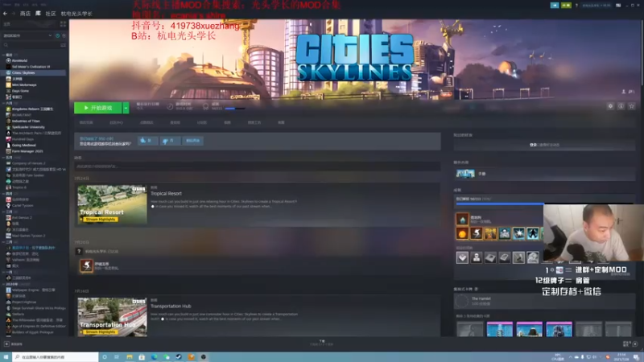Click the Kingdoms Reborn game icon
The image size is (644, 362).
(x=8, y=109)
